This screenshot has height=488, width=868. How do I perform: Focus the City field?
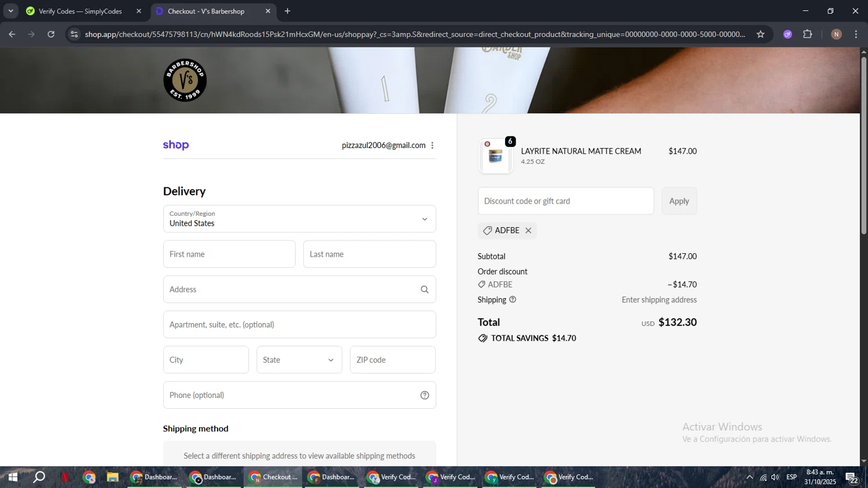click(206, 360)
